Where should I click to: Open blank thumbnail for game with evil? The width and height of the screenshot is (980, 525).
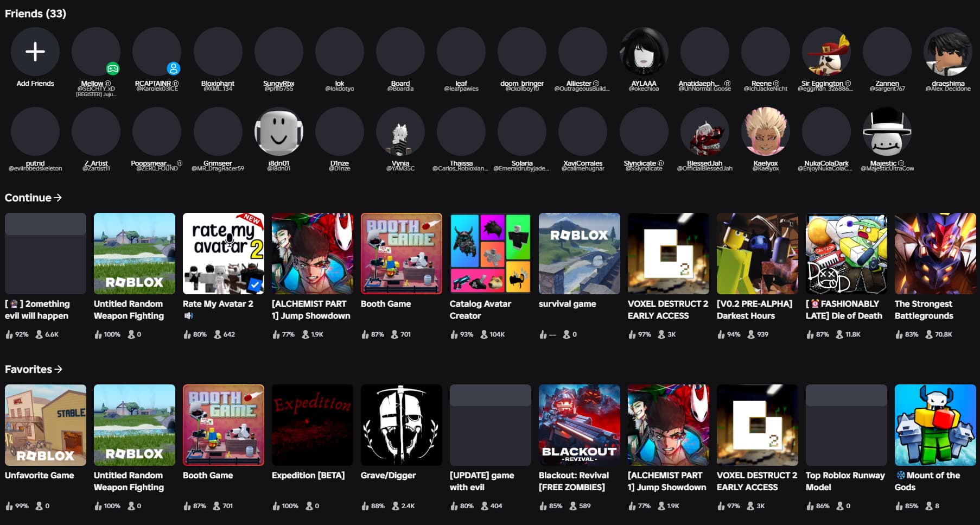click(x=491, y=425)
